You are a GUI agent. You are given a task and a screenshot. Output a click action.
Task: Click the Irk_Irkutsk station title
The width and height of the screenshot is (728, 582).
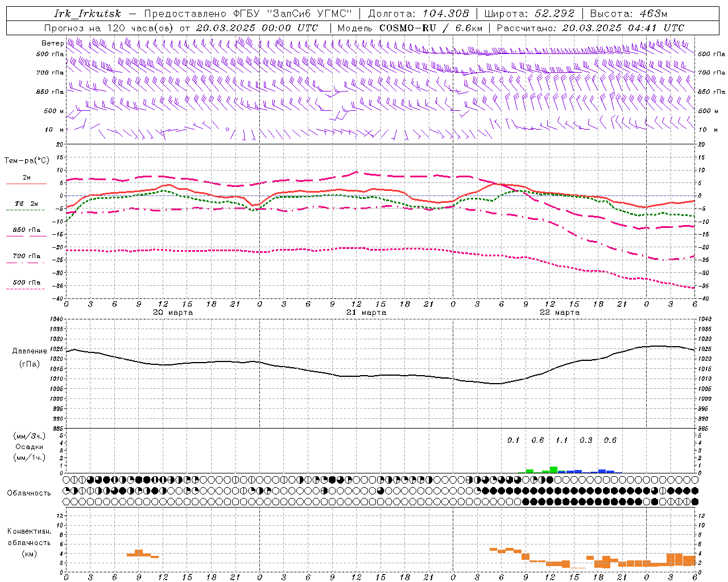tap(87, 14)
